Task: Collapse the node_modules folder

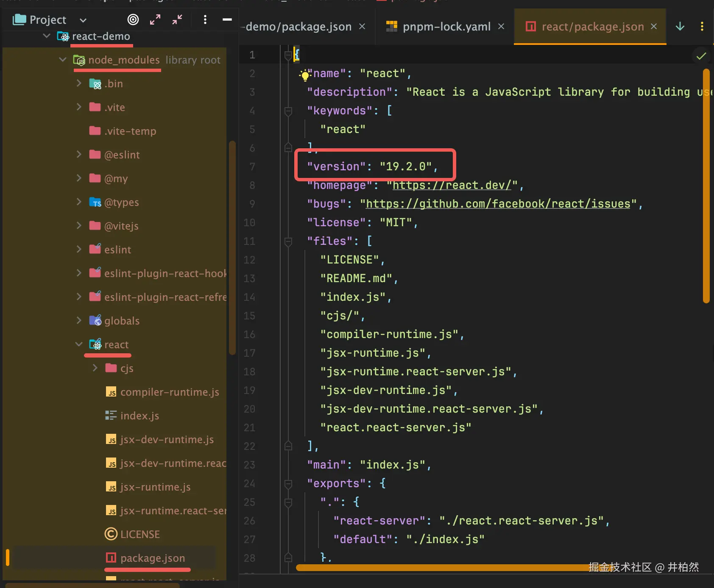Action: (63, 60)
